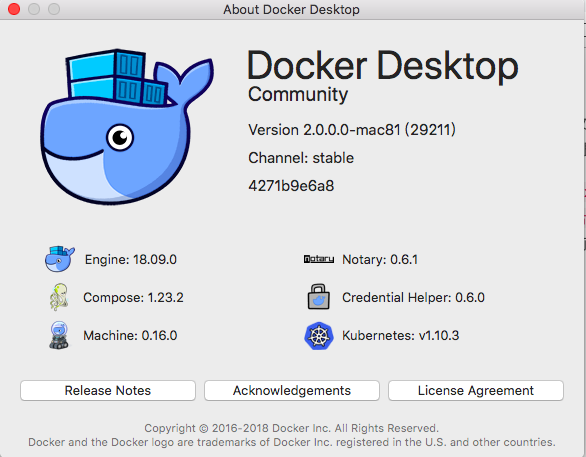Click the 'Machine: 0.16.0' text
This screenshot has height=457, width=586.
130,336
